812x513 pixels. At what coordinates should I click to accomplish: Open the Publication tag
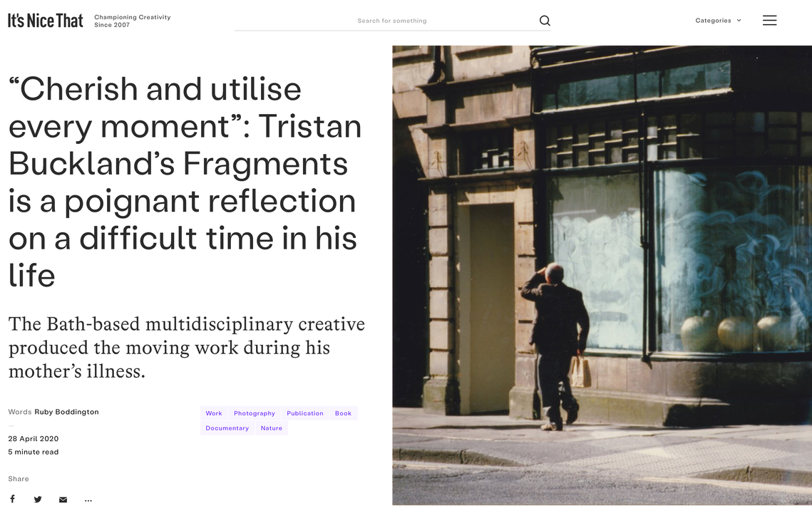pyautogui.click(x=305, y=413)
